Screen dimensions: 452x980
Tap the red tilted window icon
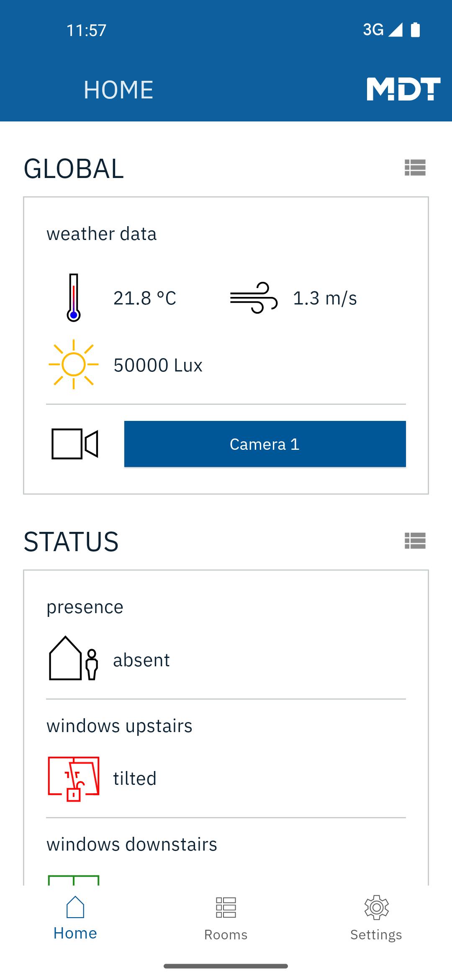point(74,779)
